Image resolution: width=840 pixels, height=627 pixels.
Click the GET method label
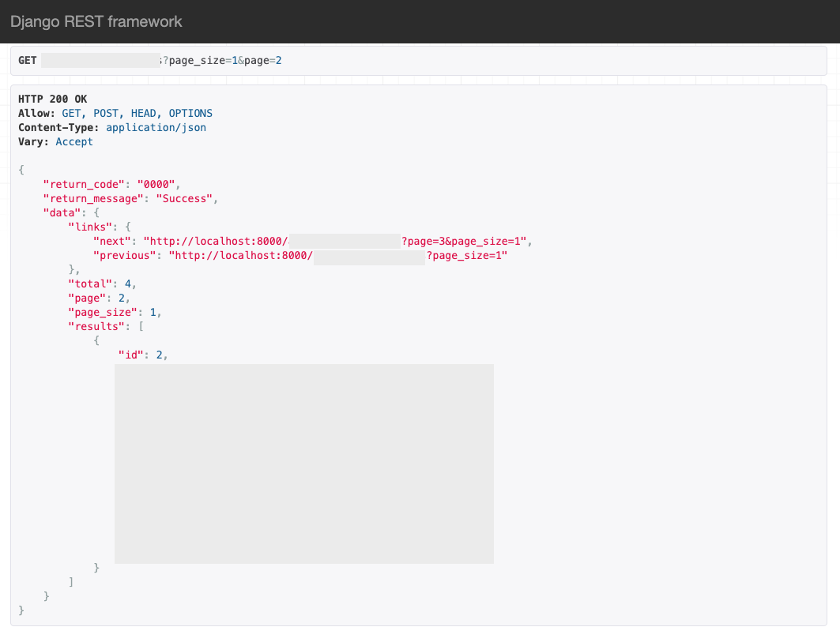pyautogui.click(x=28, y=61)
